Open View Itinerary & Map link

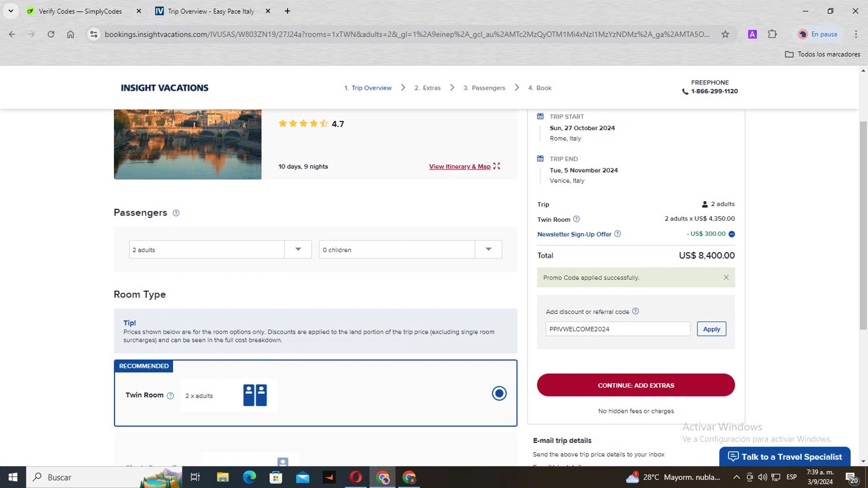point(459,167)
